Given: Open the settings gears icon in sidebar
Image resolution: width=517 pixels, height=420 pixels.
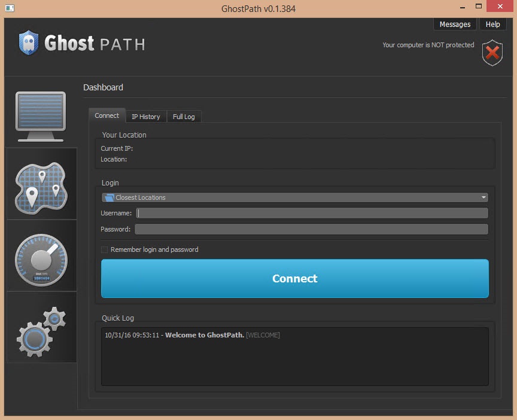Looking at the screenshot, I should (41, 331).
